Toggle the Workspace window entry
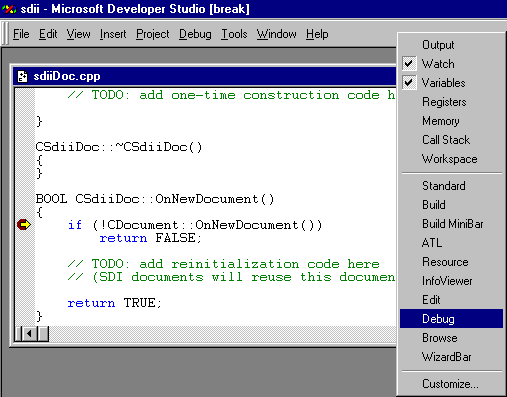The width and height of the screenshot is (507, 397). coord(451,159)
